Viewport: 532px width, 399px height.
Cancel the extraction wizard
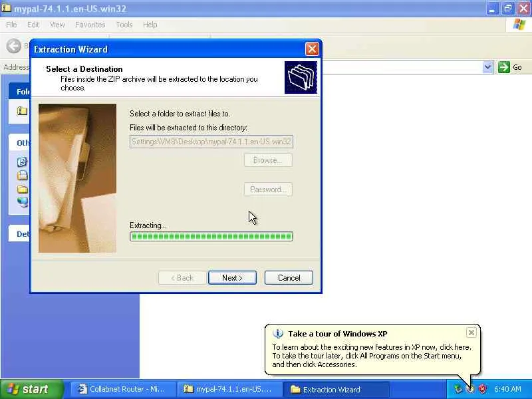coord(289,278)
